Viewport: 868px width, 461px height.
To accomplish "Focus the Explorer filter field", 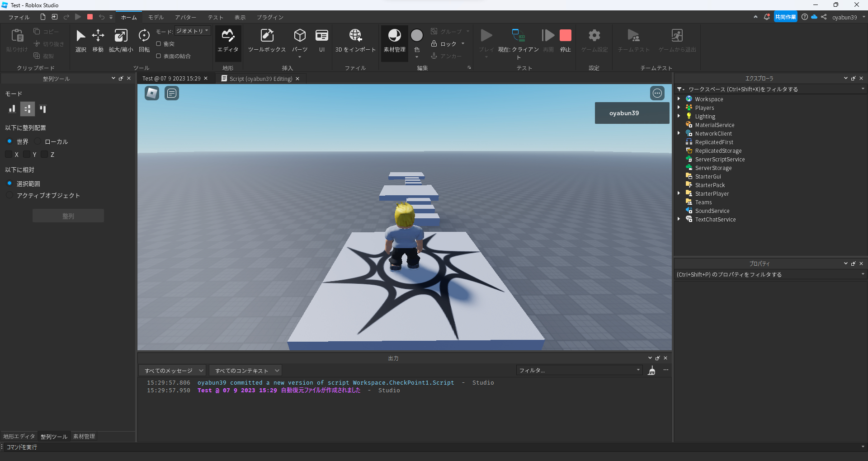I will 771,89.
